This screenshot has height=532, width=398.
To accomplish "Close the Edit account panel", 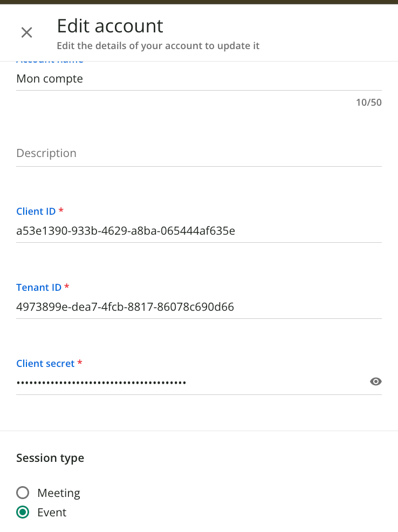I will point(26,32).
